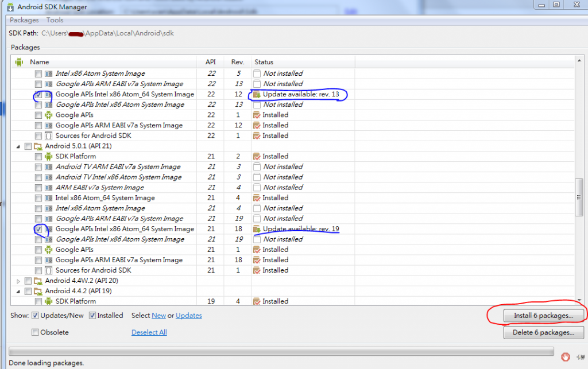Uncheck API 21 Google APIs Intel x86 Atom_64 System Image
Screen dimensions: 588x369
coord(38,229)
